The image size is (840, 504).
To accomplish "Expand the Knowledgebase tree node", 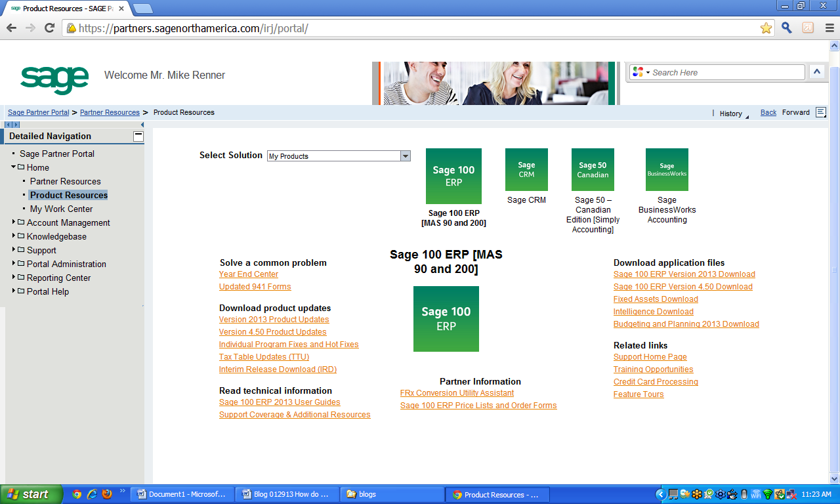I will coord(14,236).
